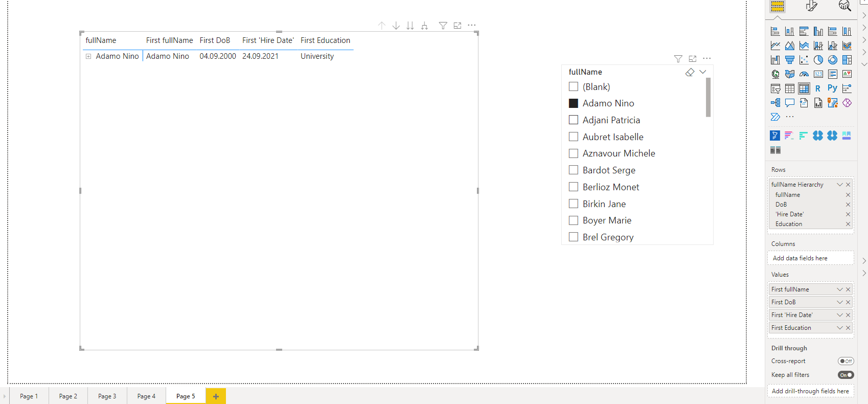This screenshot has width=868, height=404.
Task: Open the Format paint roller pane
Action: (811, 6)
